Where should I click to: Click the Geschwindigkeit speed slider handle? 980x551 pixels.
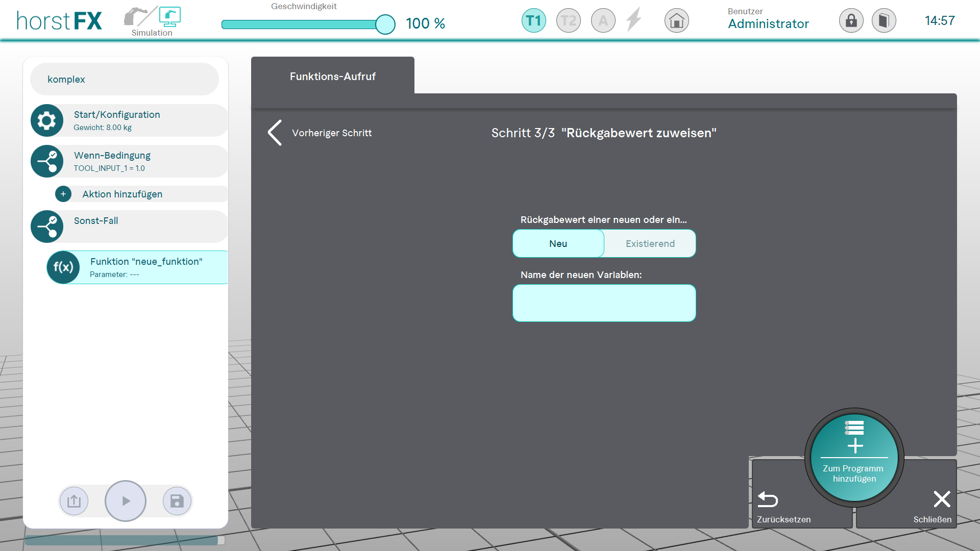[385, 24]
